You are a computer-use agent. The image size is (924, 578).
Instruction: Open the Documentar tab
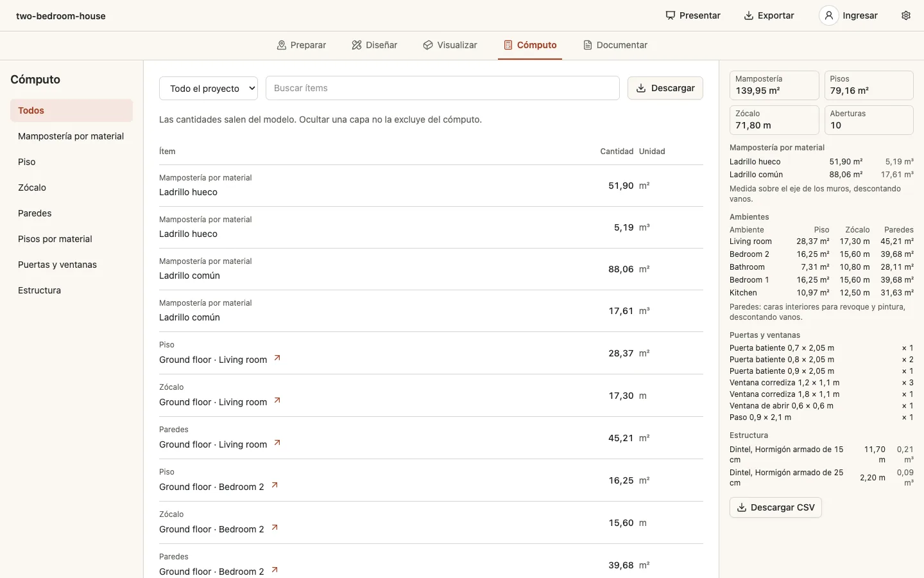point(615,45)
